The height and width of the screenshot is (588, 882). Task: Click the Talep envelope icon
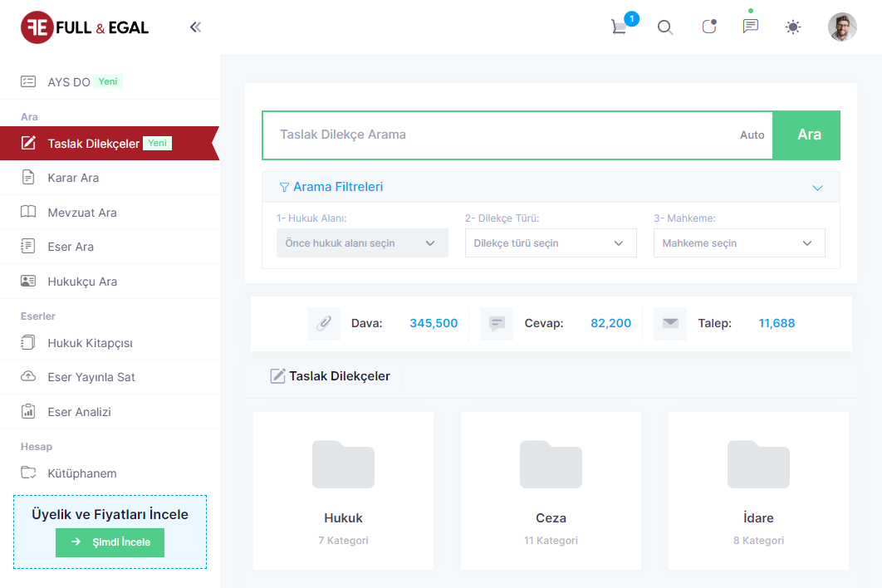coord(670,324)
